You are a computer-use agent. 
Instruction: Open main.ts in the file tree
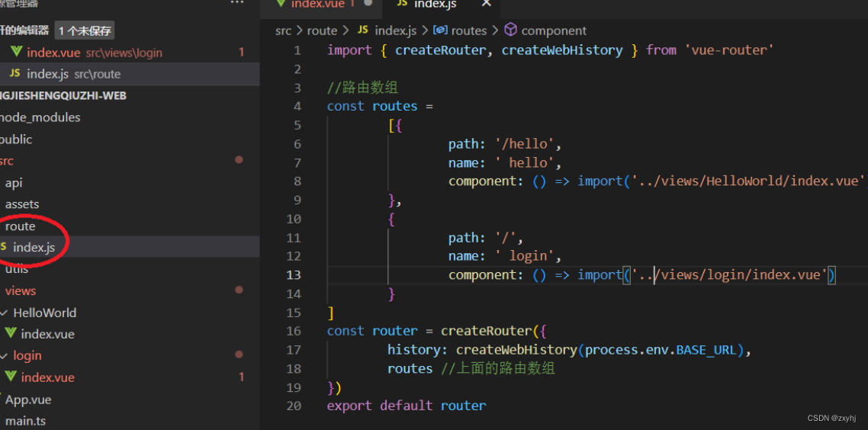tap(25, 421)
